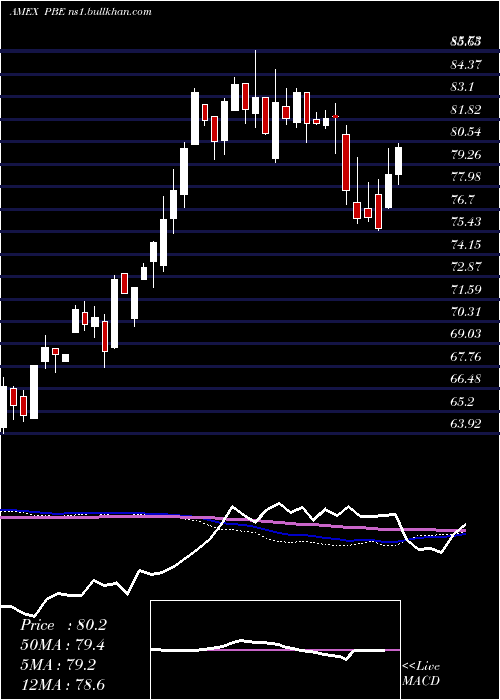This screenshot has width=500, height=700.
Task: Click the 80.54 price axis label
Action: coord(466,132)
